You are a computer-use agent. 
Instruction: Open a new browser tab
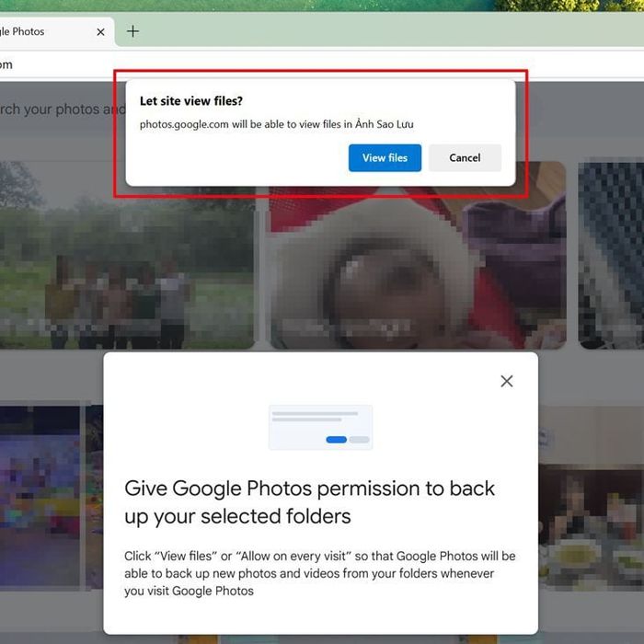(132, 31)
